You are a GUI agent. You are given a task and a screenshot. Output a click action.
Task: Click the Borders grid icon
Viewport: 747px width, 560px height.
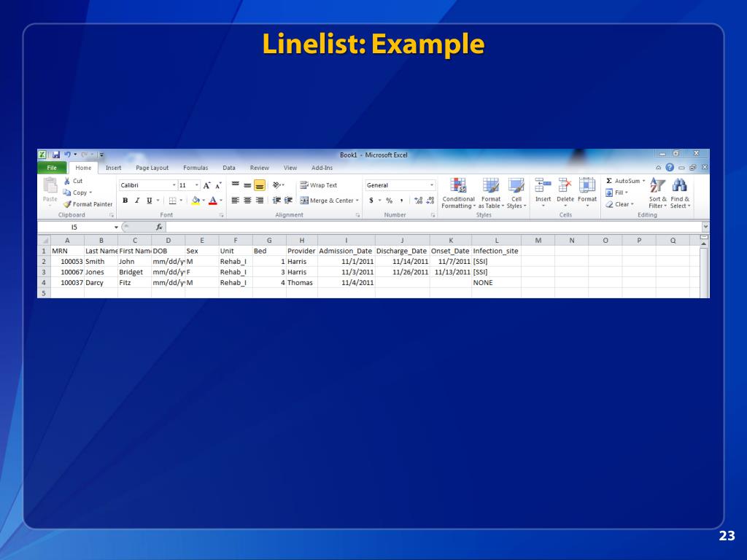[172, 201]
